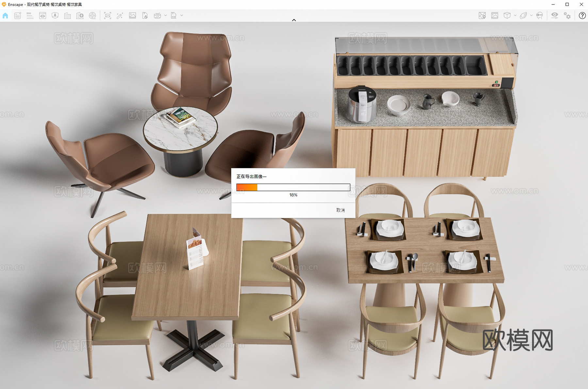Toggle the safe frame image icon
Screen dimensions: 588x389
[x=495, y=16]
